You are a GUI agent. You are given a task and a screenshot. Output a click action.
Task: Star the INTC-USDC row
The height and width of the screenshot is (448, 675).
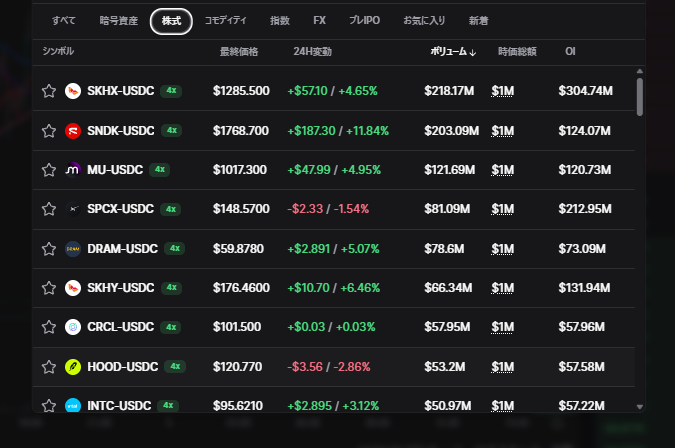coord(49,405)
